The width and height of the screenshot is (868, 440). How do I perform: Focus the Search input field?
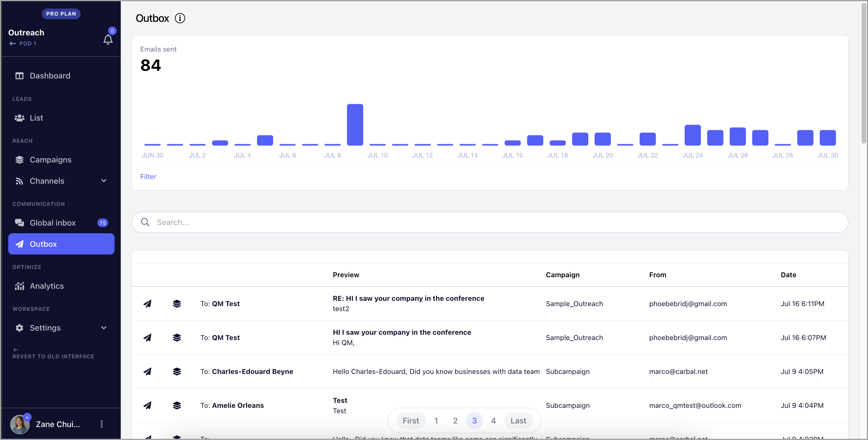(490, 222)
